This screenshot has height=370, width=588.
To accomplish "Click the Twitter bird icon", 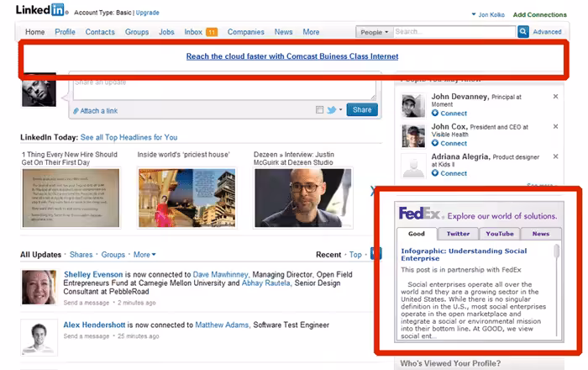I will (332, 110).
